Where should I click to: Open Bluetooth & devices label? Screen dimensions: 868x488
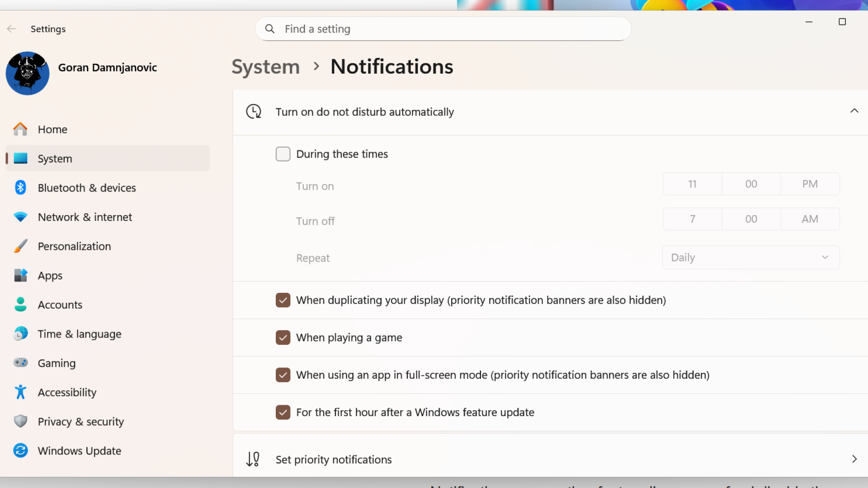[x=87, y=188]
